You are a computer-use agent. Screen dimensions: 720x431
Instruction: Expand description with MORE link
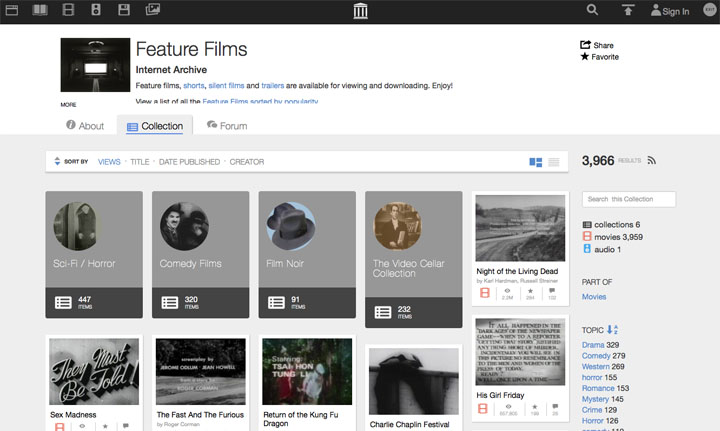click(68, 104)
